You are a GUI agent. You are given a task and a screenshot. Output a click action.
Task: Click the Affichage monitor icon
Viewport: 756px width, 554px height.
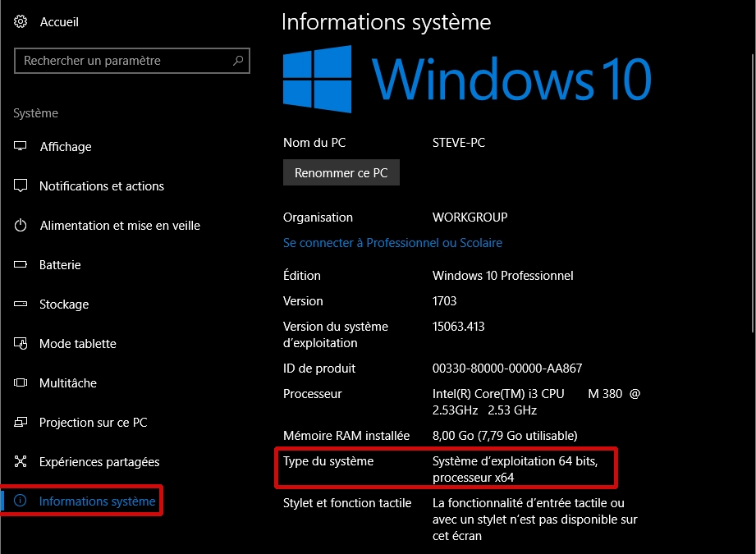click(x=21, y=147)
